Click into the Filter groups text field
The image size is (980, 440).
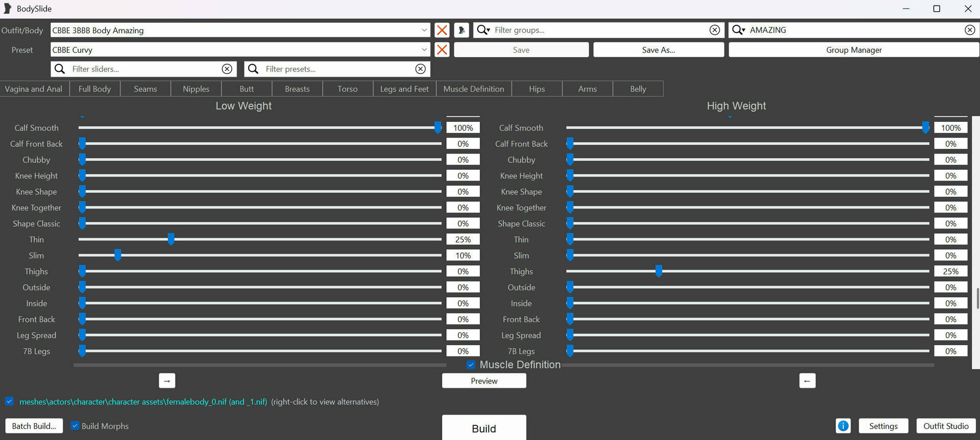click(x=600, y=30)
